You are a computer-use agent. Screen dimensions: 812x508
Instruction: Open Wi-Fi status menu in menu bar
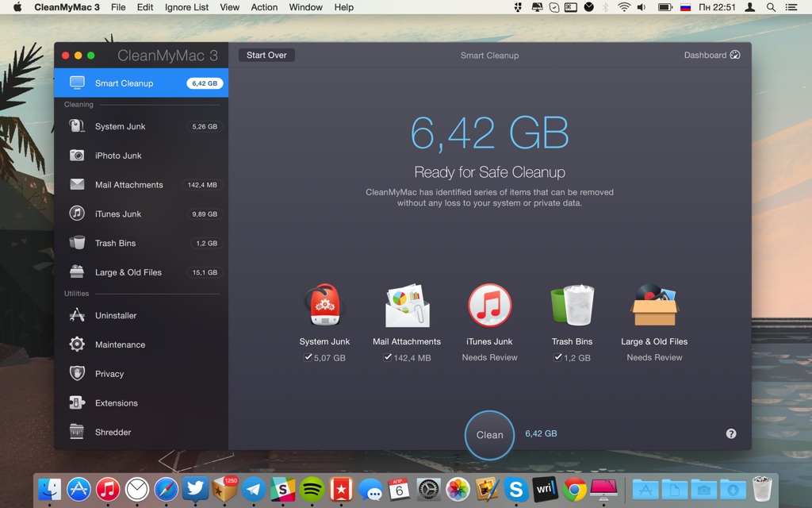point(624,7)
